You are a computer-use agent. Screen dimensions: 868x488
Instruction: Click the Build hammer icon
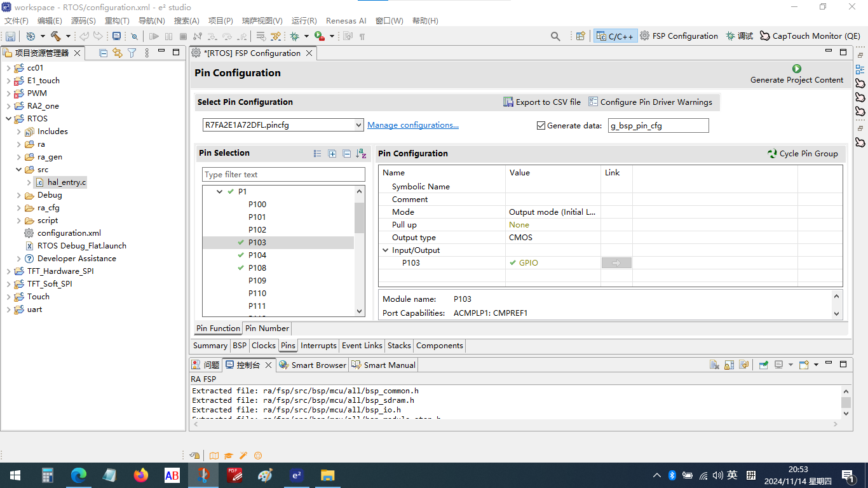[x=56, y=36]
